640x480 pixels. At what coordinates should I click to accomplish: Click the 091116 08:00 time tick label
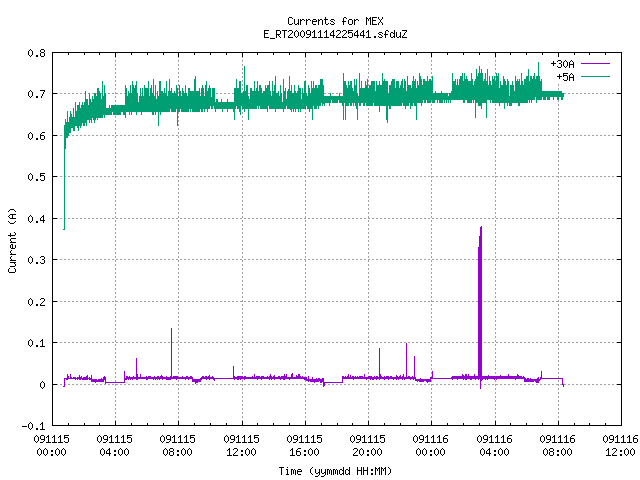558,446
